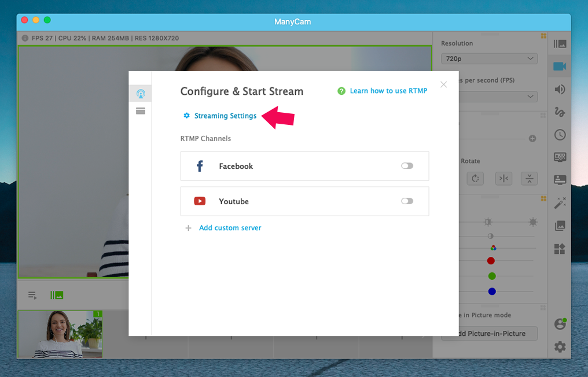Screen dimensions: 588x377
Task: Switch to the streaming broadcast tab
Action: pyautogui.click(x=141, y=94)
